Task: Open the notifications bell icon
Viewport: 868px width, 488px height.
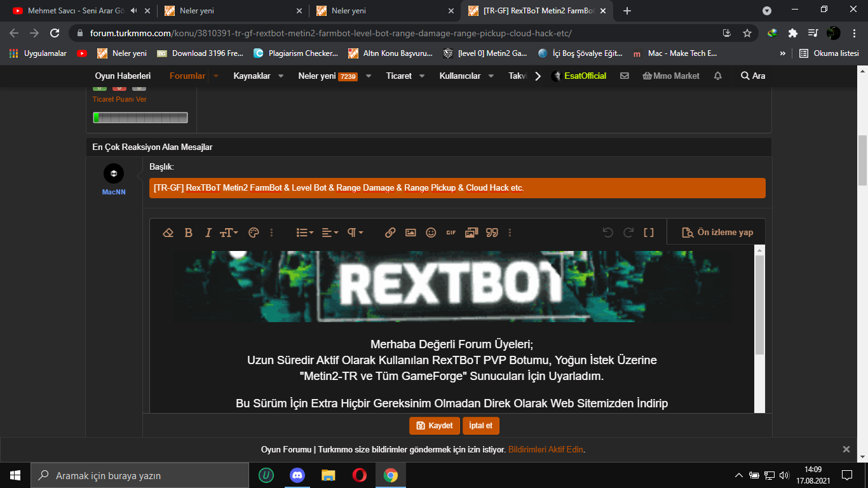Action: tap(718, 76)
